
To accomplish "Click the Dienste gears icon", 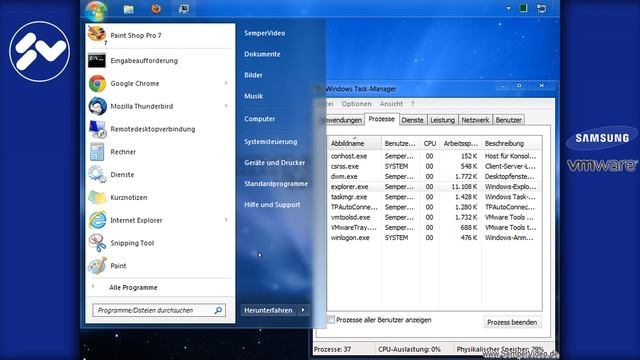I will [97, 174].
